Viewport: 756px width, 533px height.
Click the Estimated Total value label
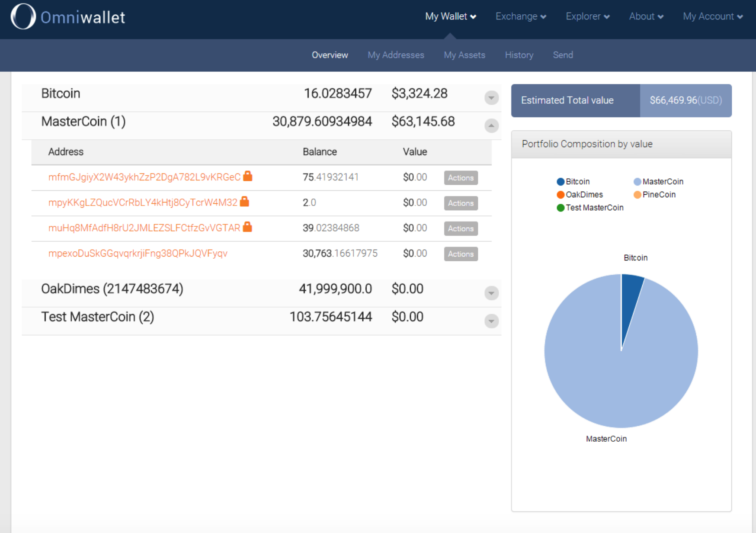tap(567, 100)
